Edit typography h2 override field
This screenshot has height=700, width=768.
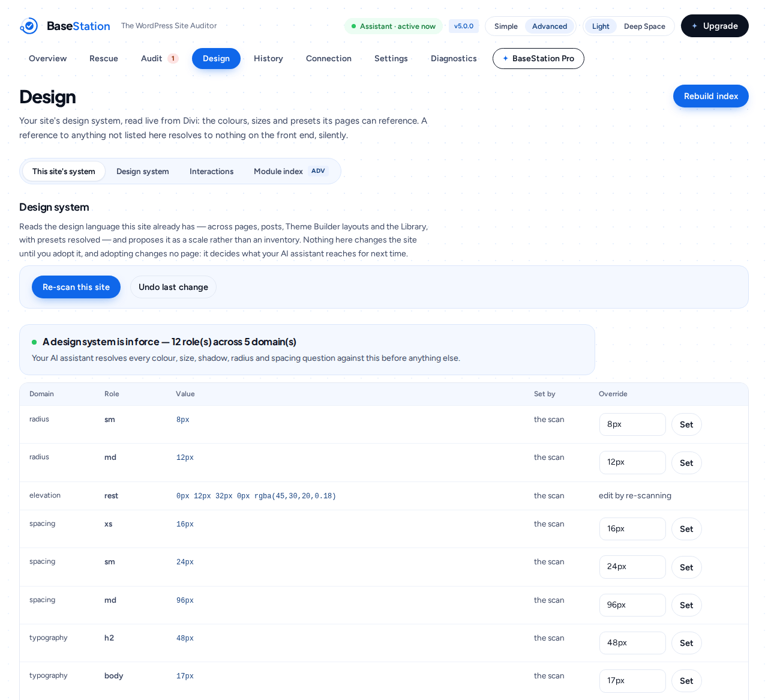coord(632,643)
